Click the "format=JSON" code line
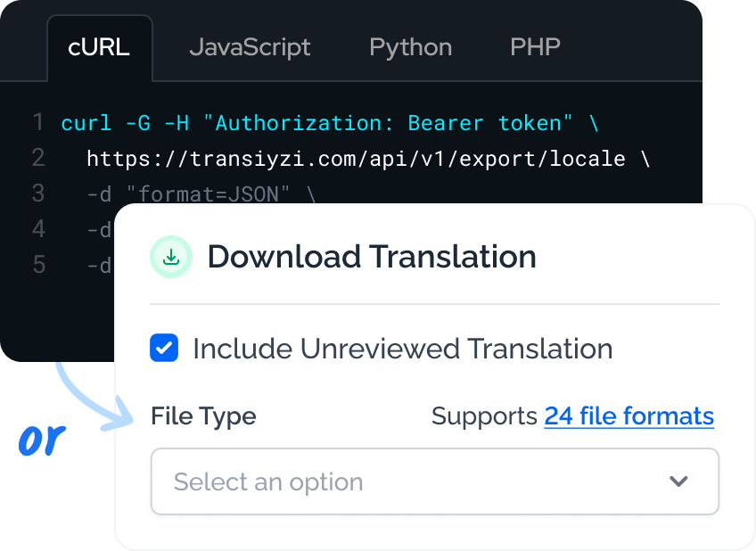756x551 pixels. point(201,194)
